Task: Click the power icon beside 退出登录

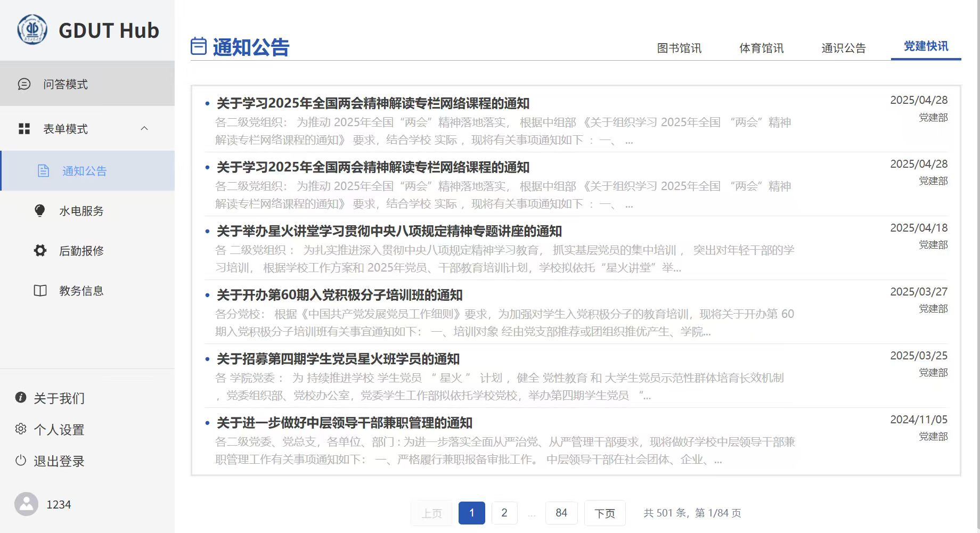Action: [21, 461]
